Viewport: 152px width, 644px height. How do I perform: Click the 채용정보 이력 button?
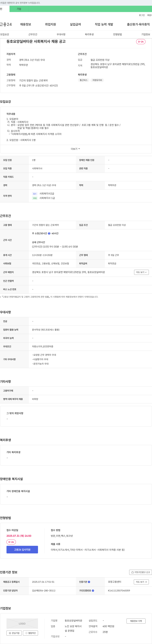[x=136, y=621]
